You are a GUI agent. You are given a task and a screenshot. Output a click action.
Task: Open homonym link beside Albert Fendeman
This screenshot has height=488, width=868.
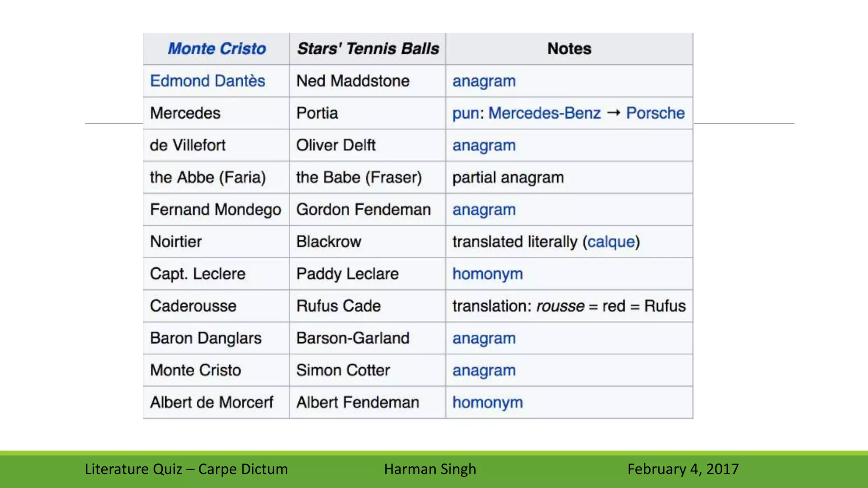click(488, 402)
